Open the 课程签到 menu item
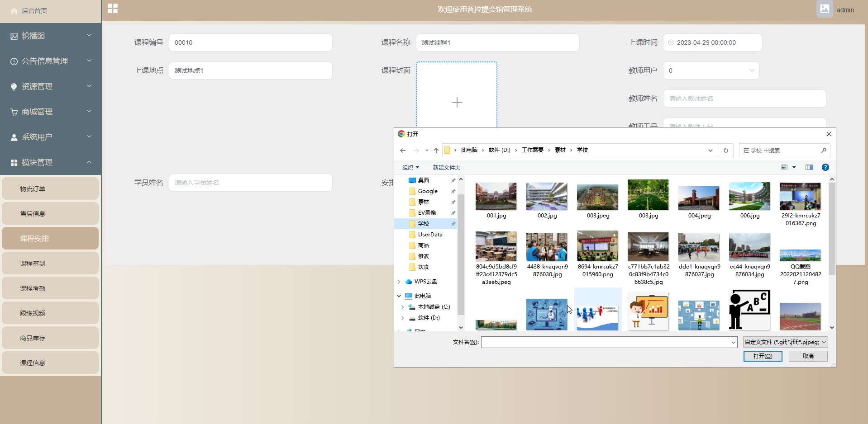This screenshot has height=424, width=868. (x=50, y=264)
